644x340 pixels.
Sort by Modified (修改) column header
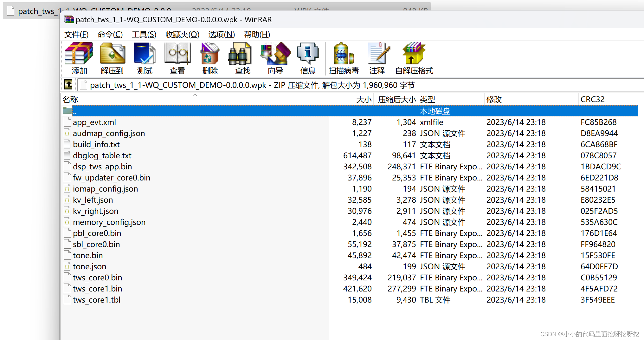click(x=531, y=99)
